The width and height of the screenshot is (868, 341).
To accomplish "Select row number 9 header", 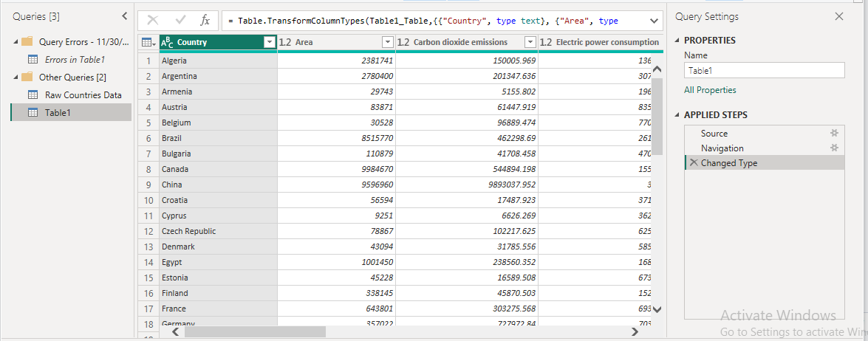I will 148,185.
